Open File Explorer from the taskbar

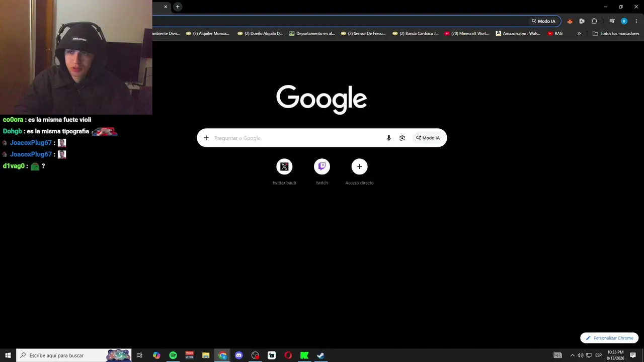click(x=206, y=355)
